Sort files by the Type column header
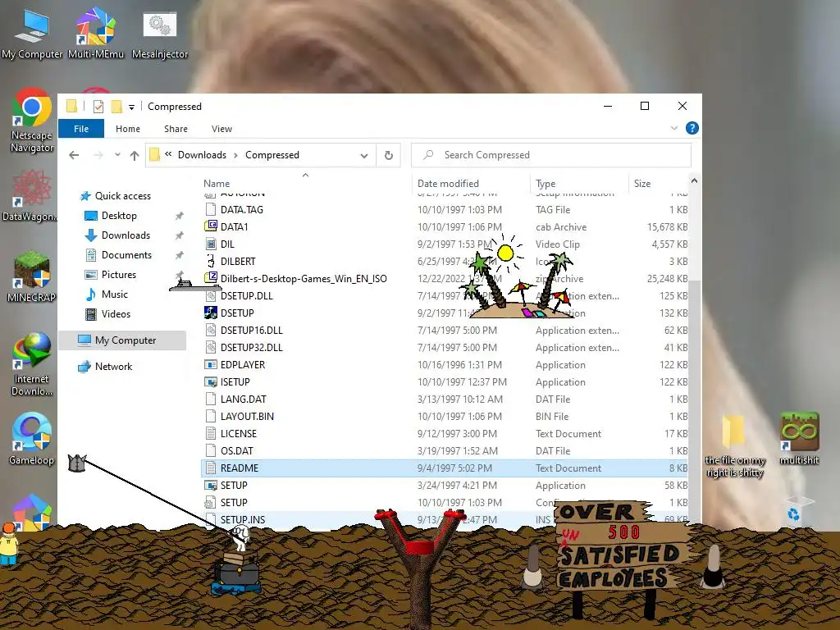The width and height of the screenshot is (840, 630). click(546, 183)
